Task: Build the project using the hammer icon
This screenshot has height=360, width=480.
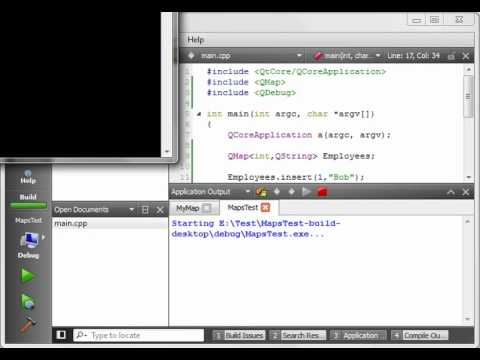Action: [28, 324]
